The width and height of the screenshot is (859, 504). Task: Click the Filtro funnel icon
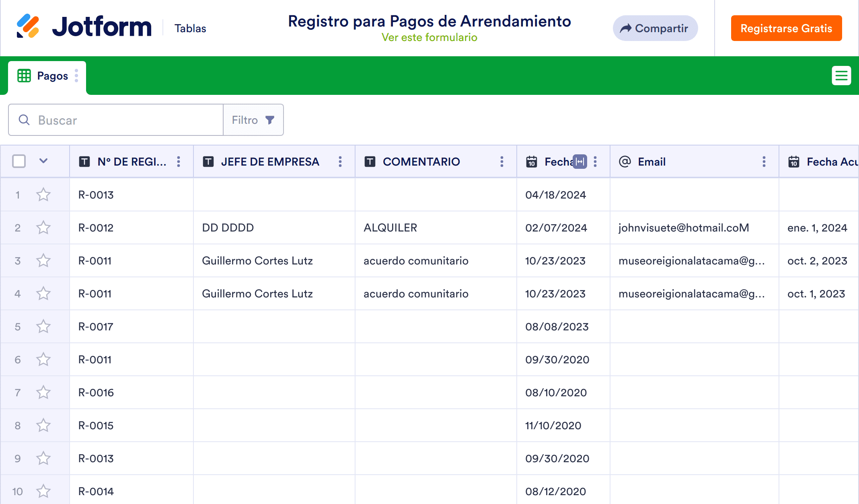[270, 120]
